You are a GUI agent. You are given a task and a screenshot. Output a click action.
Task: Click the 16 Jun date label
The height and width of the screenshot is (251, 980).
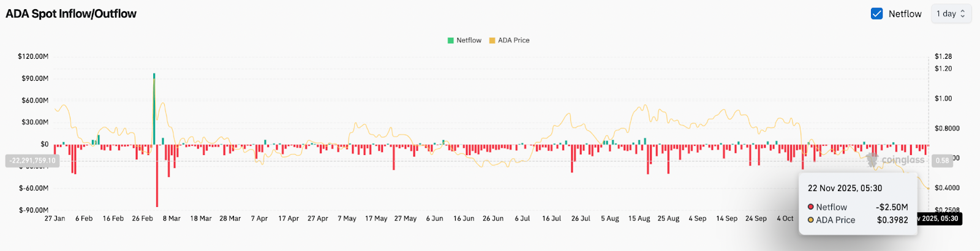tap(464, 219)
